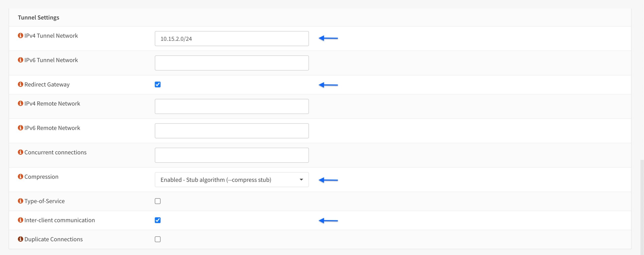Click the info icon beside IPv6 Tunnel Network
The width and height of the screenshot is (644, 255).
[x=20, y=60]
